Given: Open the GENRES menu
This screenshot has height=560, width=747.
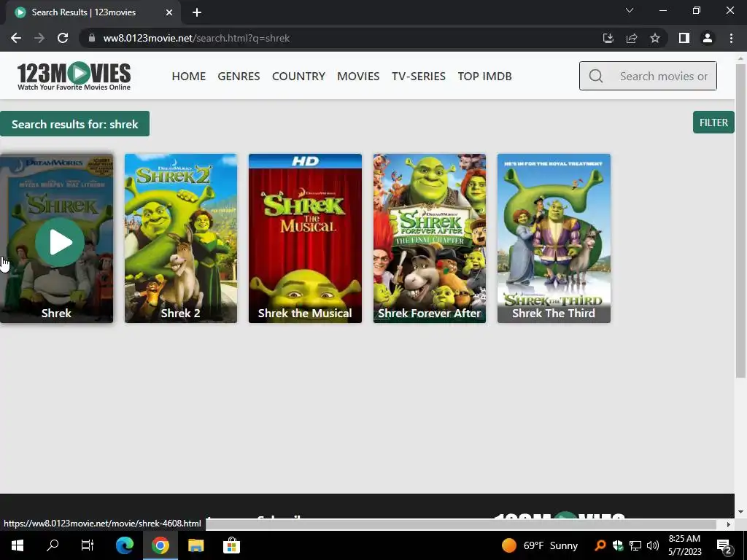Looking at the screenshot, I should click(x=239, y=76).
